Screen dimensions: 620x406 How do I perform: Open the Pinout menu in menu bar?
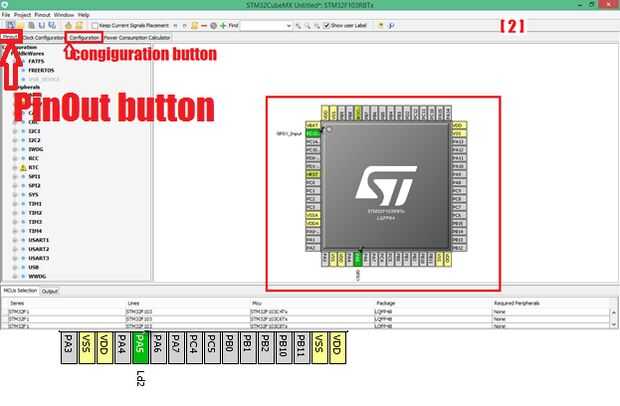42,15
